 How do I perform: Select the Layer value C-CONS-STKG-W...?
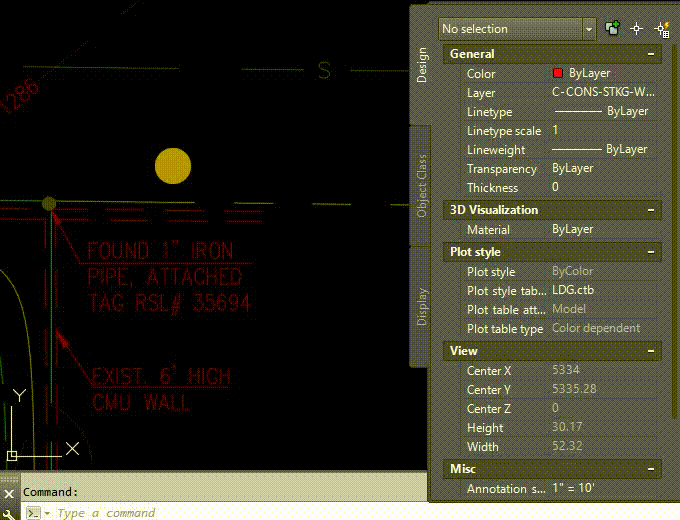(x=603, y=92)
